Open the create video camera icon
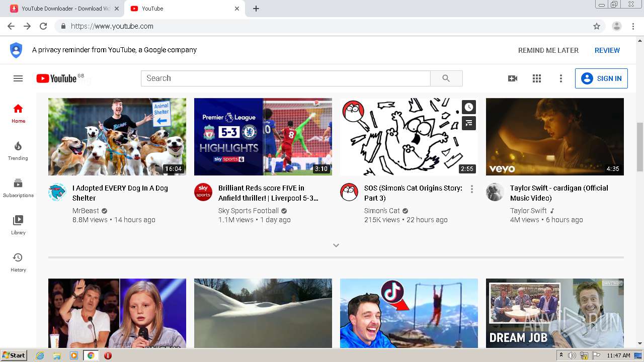This screenshot has width=644, height=362. tap(513, 78)
